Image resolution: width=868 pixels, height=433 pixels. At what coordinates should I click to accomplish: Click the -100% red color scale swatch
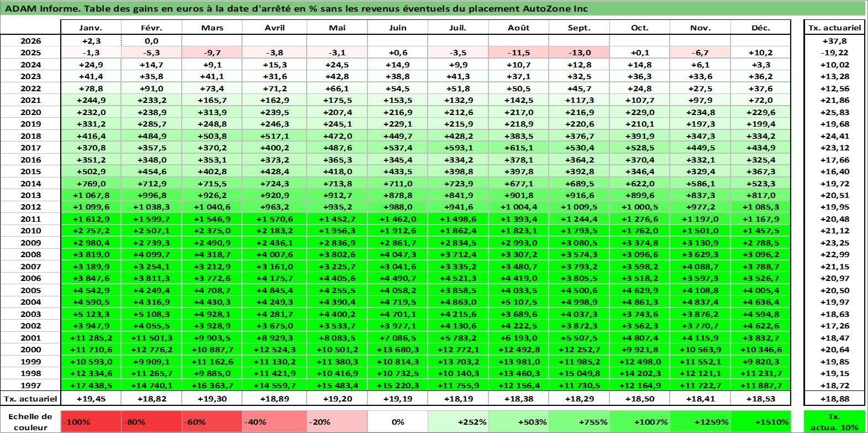coord(91,421)
